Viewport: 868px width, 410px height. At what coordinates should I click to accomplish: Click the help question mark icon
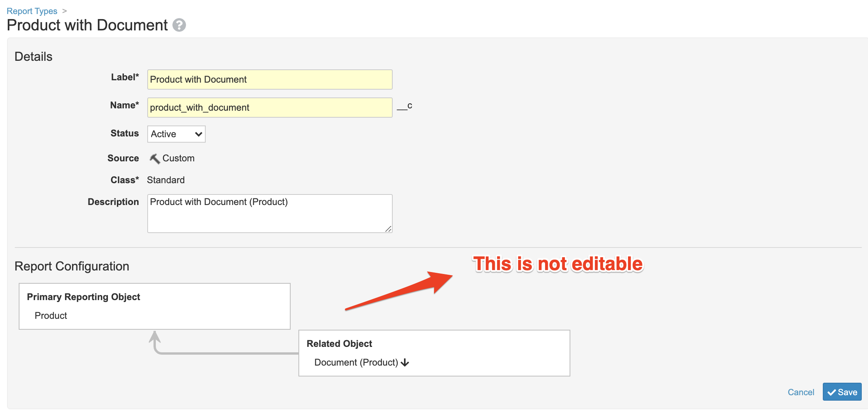179,25
